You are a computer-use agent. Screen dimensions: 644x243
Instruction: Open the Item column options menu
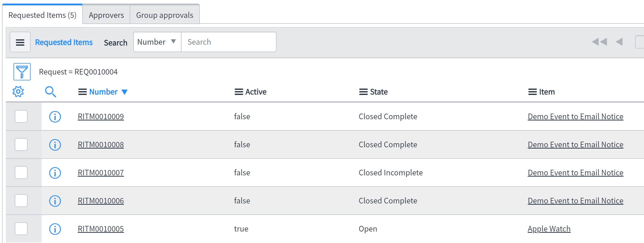pyautogui.click(x=532, y=92)
